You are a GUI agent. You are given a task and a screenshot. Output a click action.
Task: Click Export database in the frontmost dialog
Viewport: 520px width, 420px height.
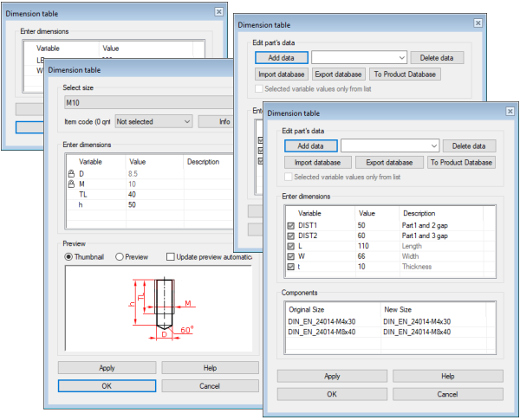point(388,162)
